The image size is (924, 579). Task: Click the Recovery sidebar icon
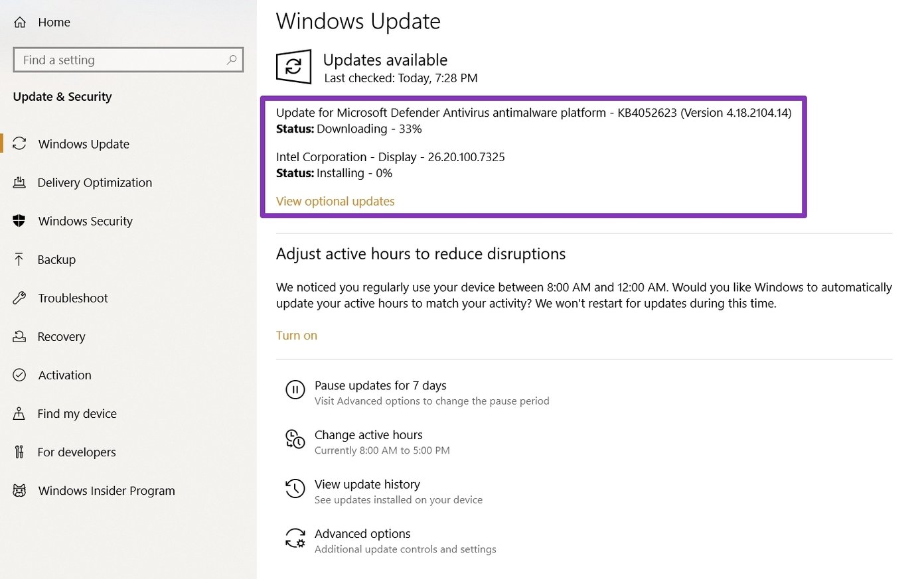19,336
